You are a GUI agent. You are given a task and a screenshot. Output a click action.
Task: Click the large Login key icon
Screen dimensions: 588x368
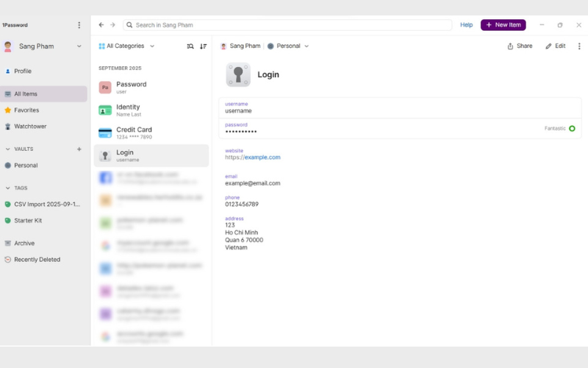point(238,74)
